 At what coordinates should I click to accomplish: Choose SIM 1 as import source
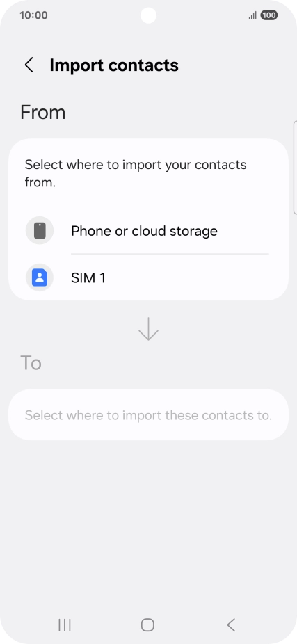tap(148, 277)
